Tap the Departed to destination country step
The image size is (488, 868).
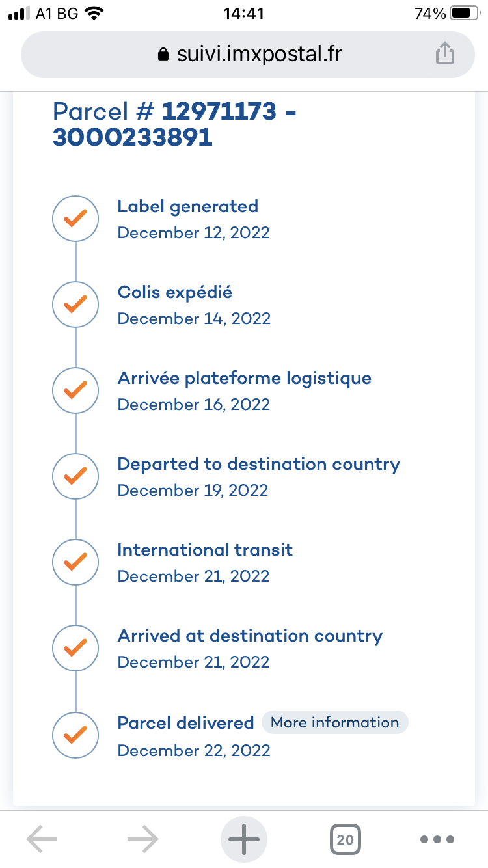click(258, 465)
